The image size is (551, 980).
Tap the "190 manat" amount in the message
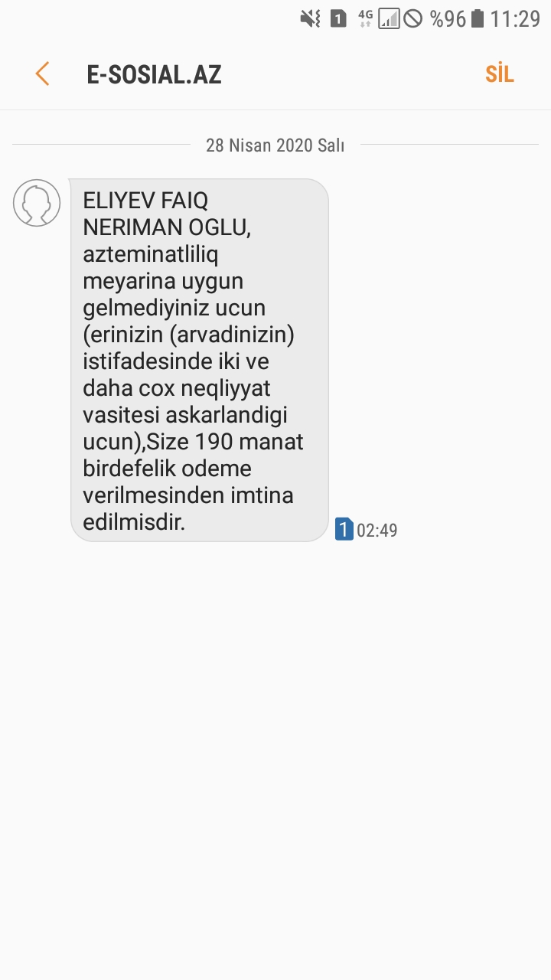pyautogui.click(x=249, y=442)
